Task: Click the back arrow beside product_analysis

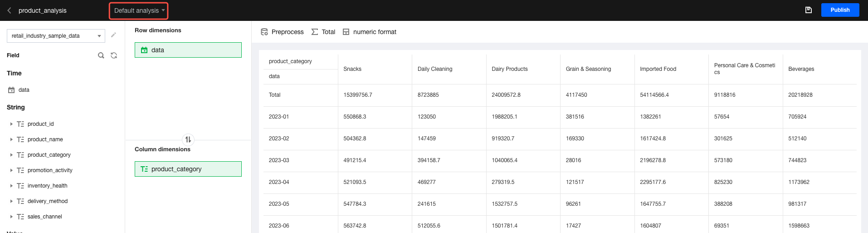Action: click(9, 10)
